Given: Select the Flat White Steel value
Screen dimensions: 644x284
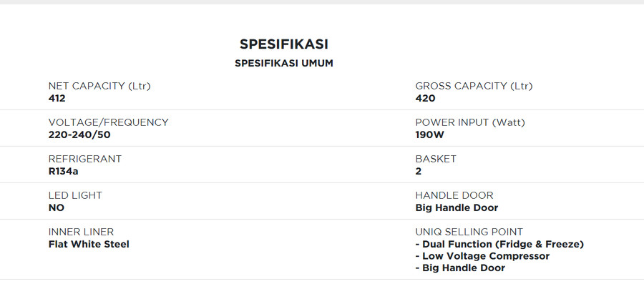Looking at the screenshot, I should (x=89, y=244).
